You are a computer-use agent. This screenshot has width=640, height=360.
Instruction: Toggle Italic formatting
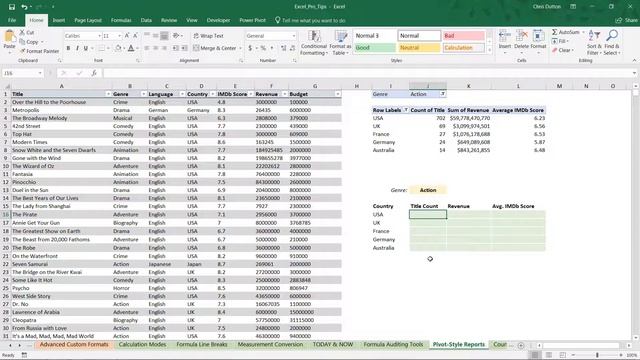[x=77, y=48]
